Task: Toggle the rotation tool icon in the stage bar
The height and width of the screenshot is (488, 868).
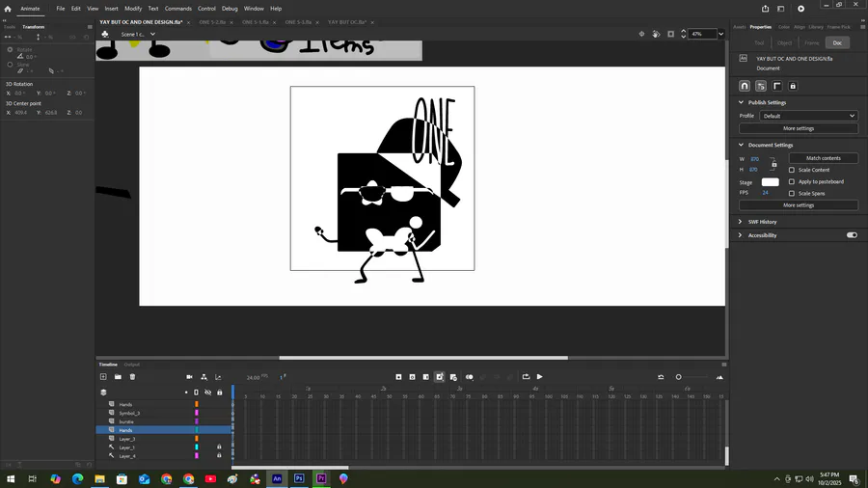Action: [x=656, y=34]
